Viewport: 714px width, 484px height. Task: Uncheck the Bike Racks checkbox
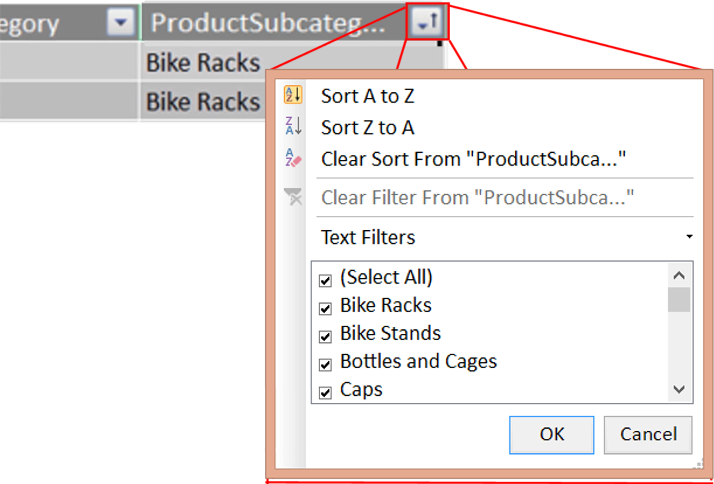pyautogui.click(x=325, y=308)
